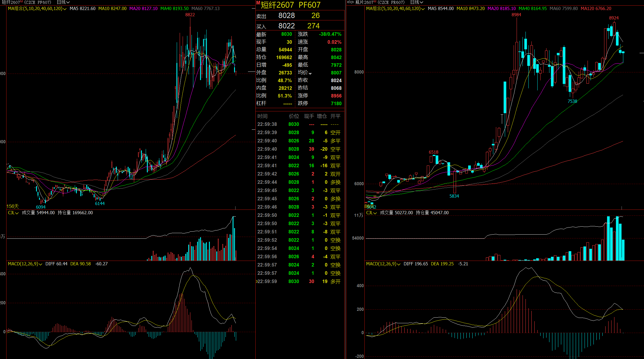
Task: Click the 速涨 value 0.02%
Action: 334,42
